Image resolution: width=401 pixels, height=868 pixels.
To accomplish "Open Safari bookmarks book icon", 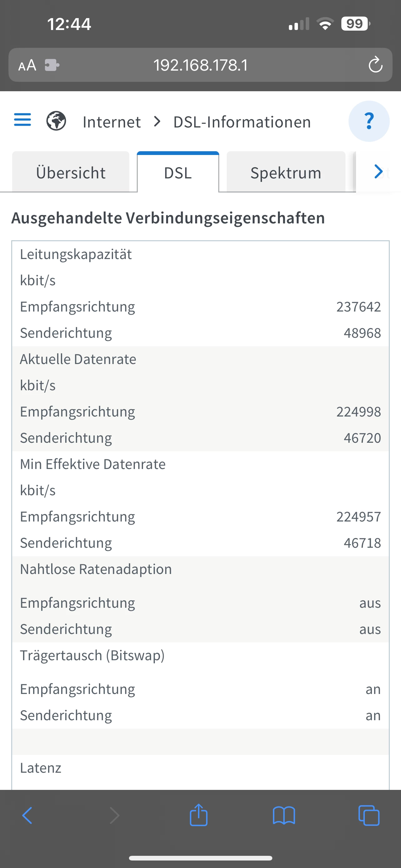I will click(x=284, y=816).
